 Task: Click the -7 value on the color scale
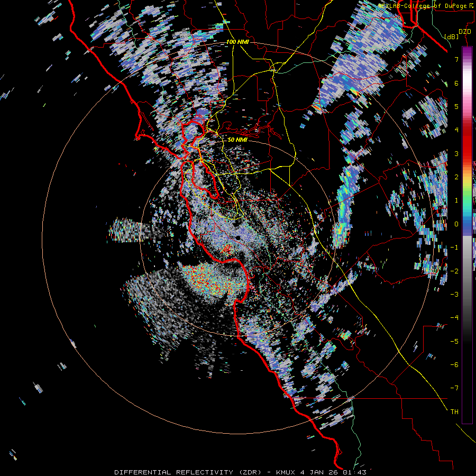(454, 388)
